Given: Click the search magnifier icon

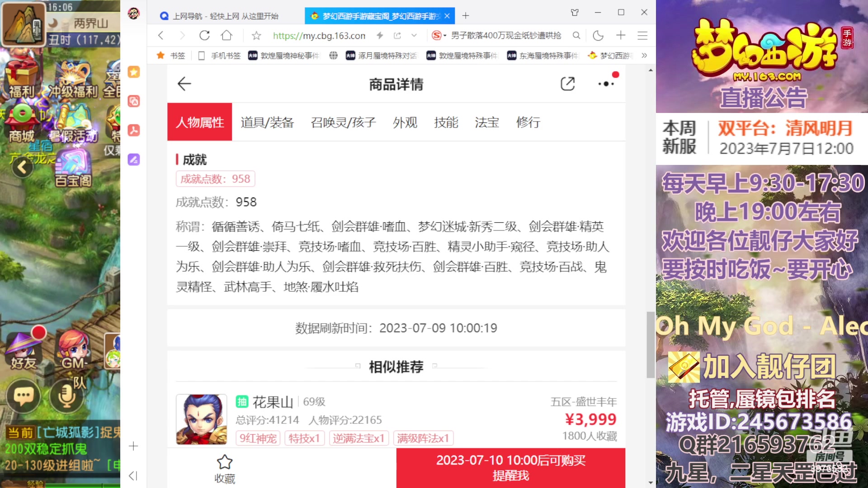Looking at the screenshot, I should [x=576, y=35].
